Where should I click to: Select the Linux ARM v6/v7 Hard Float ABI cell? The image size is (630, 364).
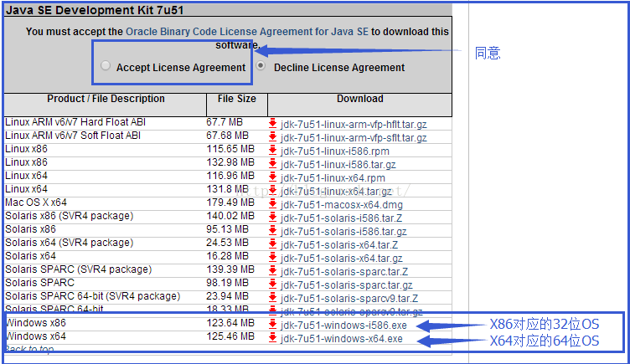75,122
